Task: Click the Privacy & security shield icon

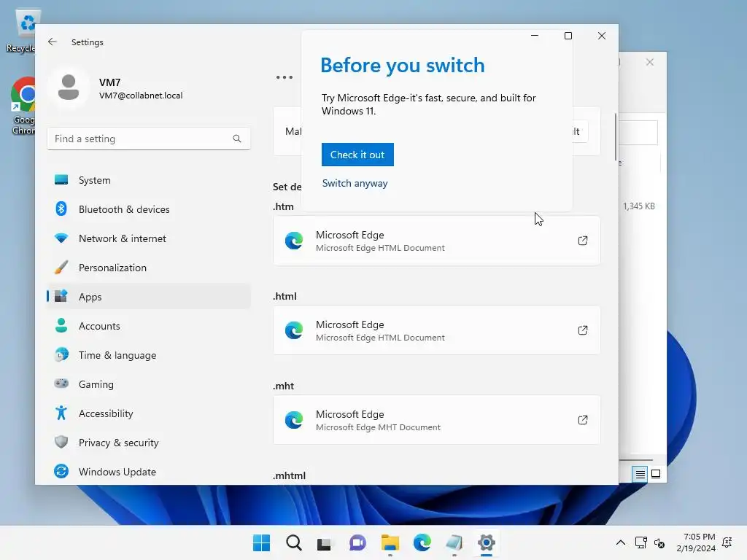Action: (61, 442)
